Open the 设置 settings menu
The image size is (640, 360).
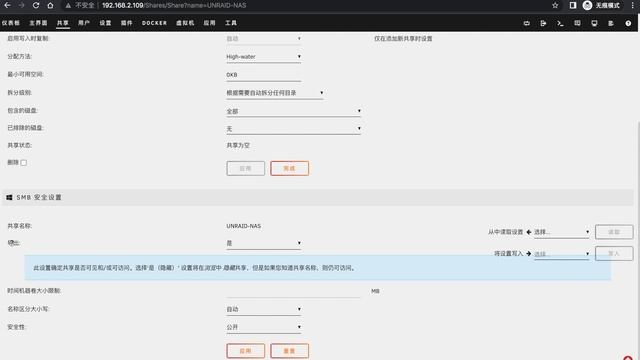pyautogui.click(x=105, y=23)
